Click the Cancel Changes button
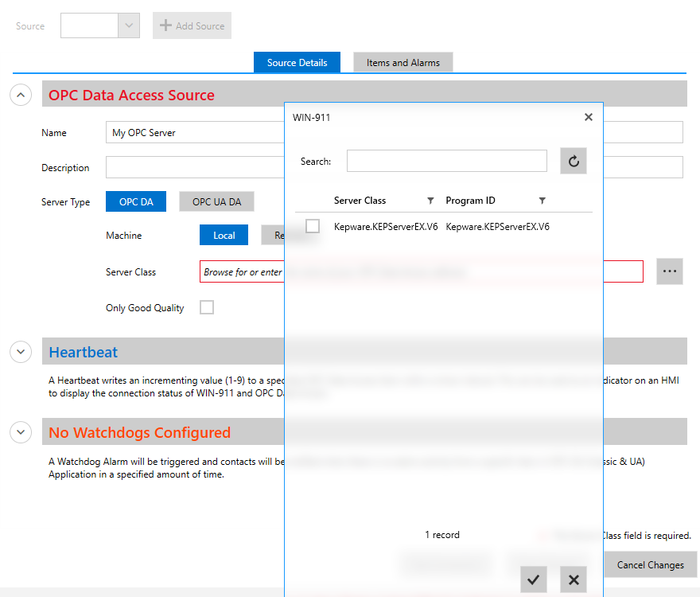 [651, 565]
